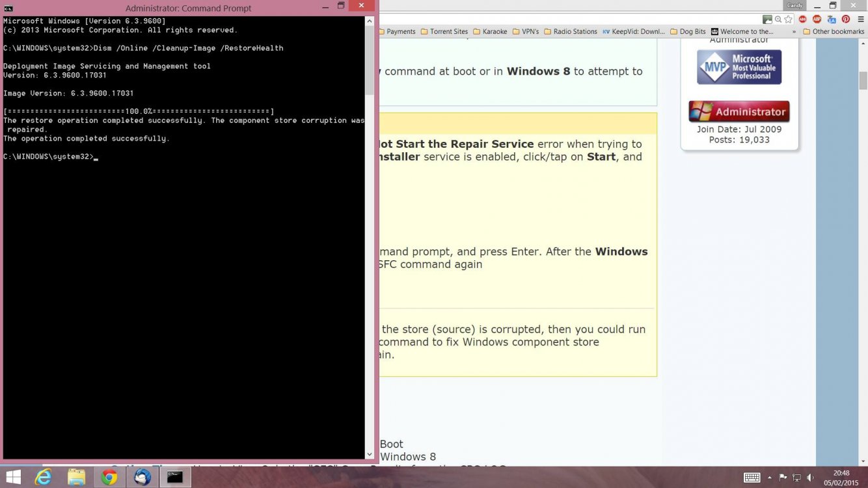Click the Command Prompt scrollbar up arrow
The width and height of the screenshot is (868, 488).
click(x=370, y=21)
